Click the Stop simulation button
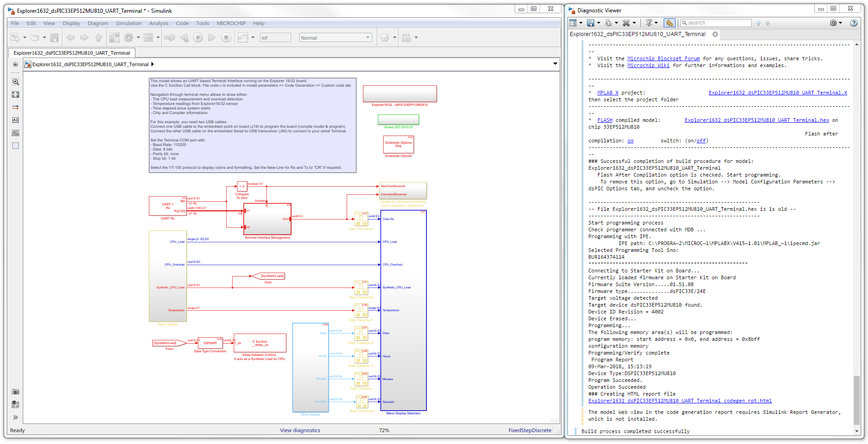This screenshot has width=868, height=444. tap(226, 38)
